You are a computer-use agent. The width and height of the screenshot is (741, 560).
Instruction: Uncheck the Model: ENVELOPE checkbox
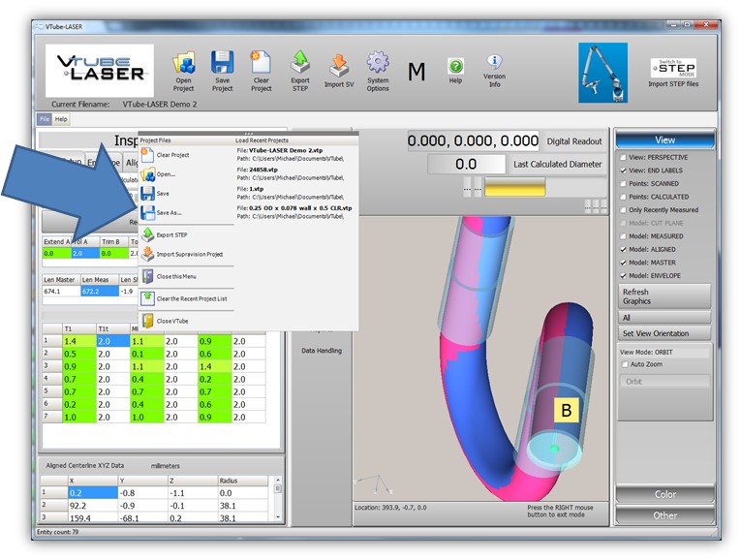point(623,275)
